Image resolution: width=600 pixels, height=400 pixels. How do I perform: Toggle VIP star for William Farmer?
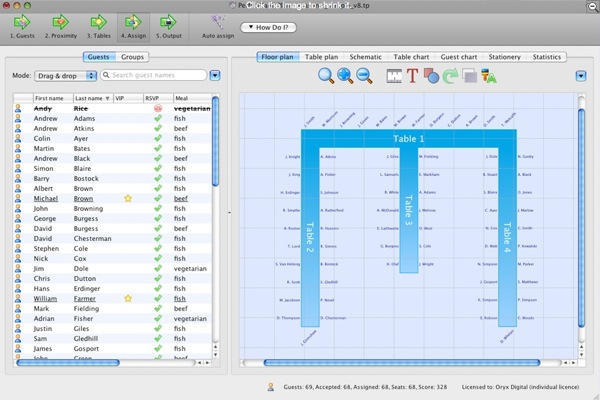[127, 298]
